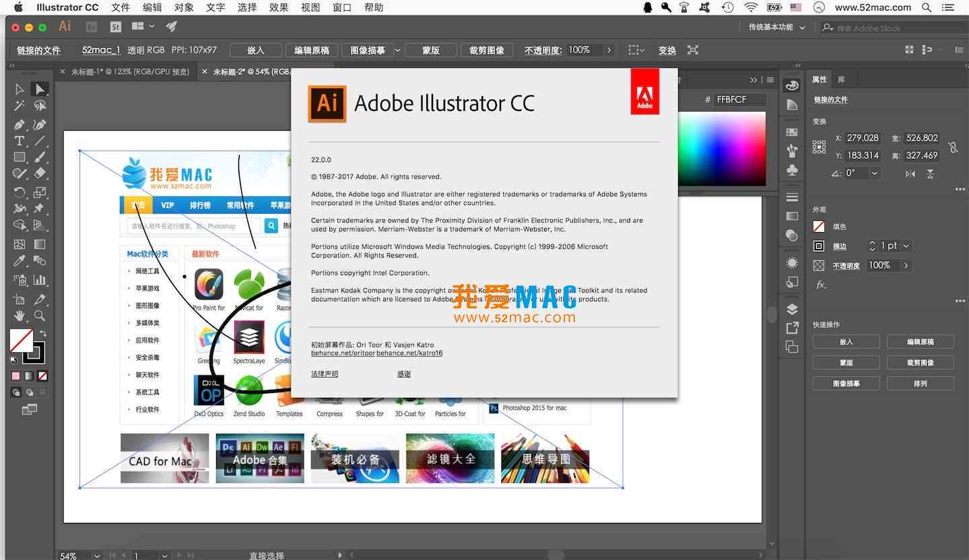This screenshot has width=969, height=560.
Task: Reset to default fill and stroke
Action: pos(13,360)
